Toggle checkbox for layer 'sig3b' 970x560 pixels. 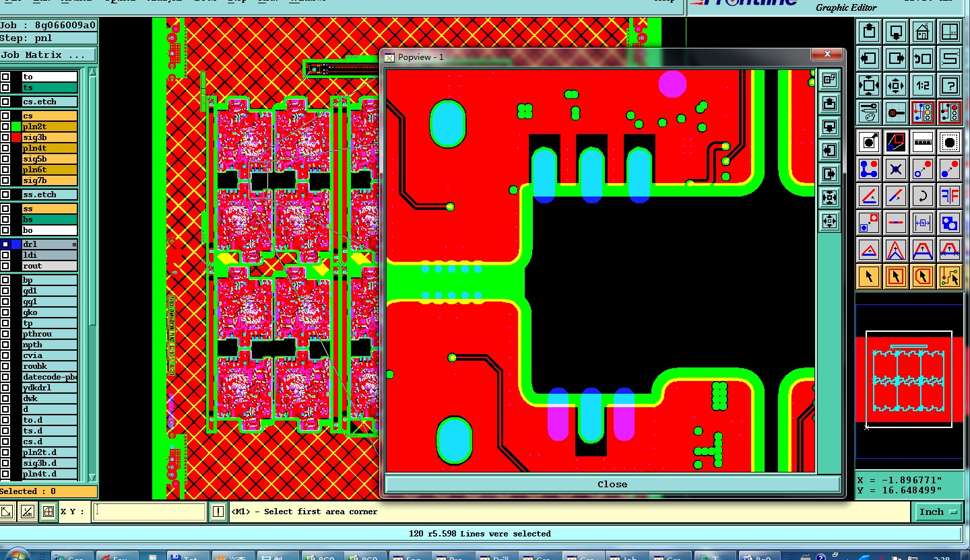[5, 137]
